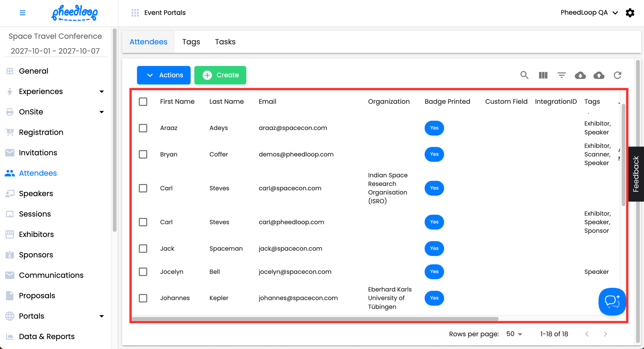644x349 pixels.
Task: Click the cloud download export icon
Action: (x=580, y=75)
